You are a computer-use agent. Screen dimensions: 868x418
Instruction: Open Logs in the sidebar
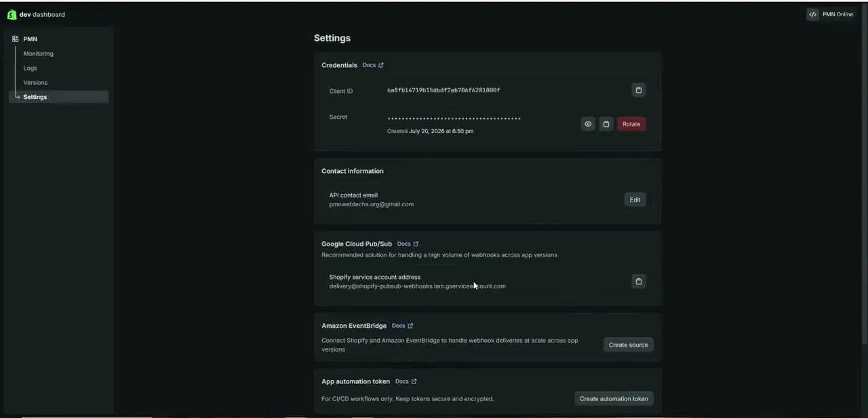point(30,68)
